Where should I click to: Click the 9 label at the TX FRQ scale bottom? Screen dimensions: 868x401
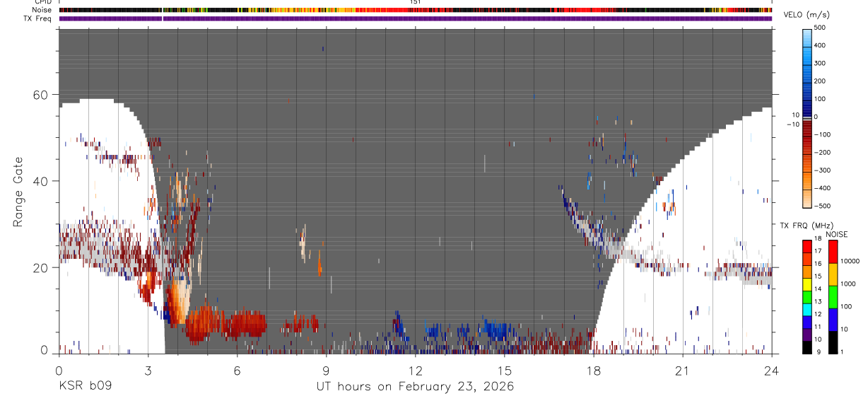coord(819,352)
